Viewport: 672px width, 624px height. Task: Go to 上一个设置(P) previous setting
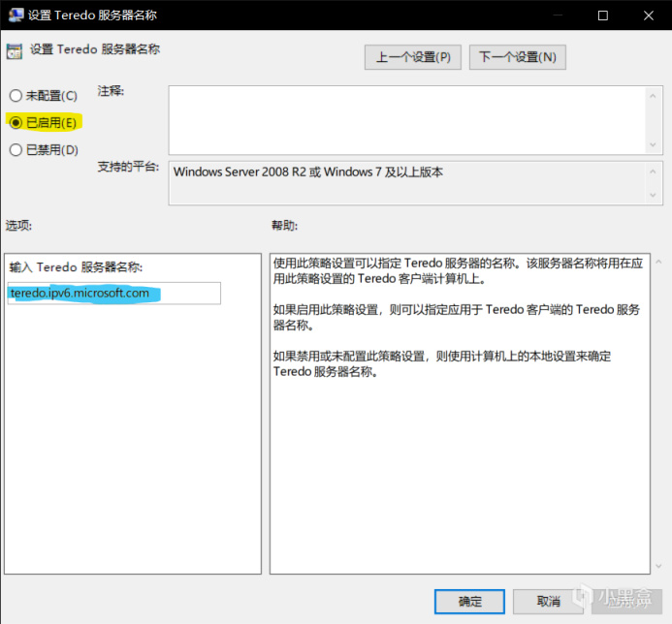coord(413,57)
